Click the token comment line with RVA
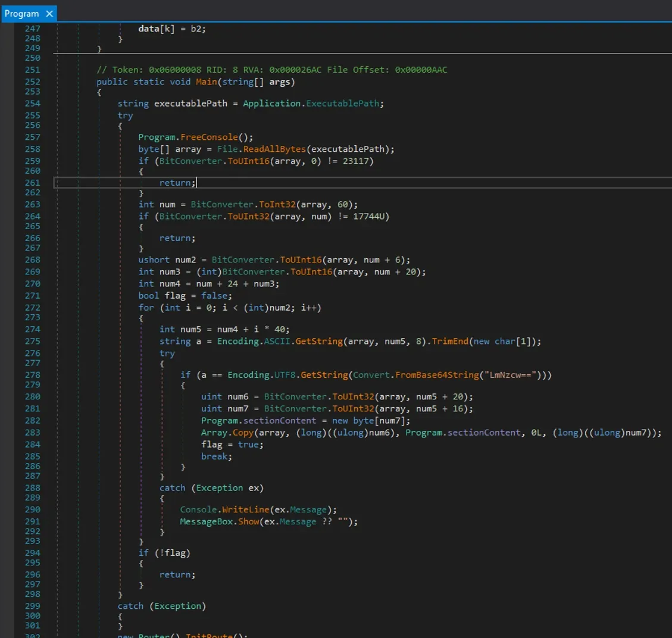This screenshot has width=672, height=638. (x=271, y=70)
